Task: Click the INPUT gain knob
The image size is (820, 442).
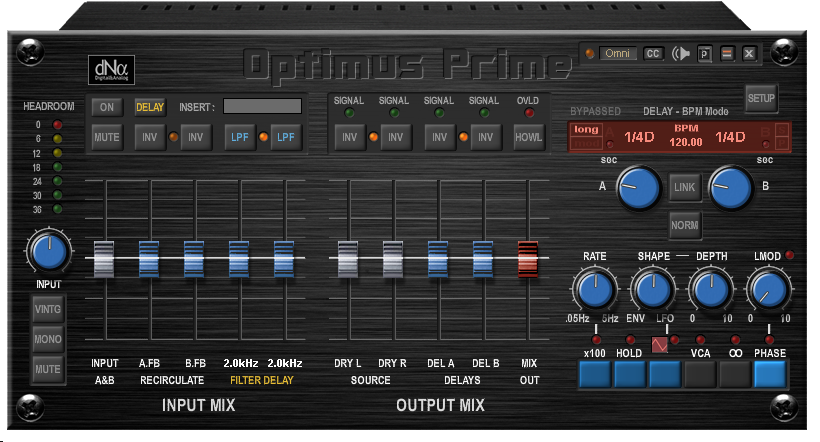Action: pyautogui.click(x=49, y=252)
